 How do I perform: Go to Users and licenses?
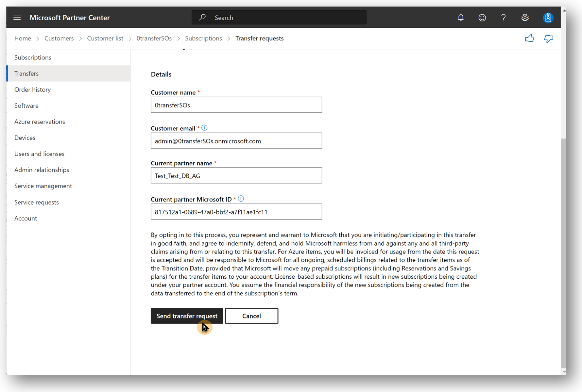click(39, 154)
